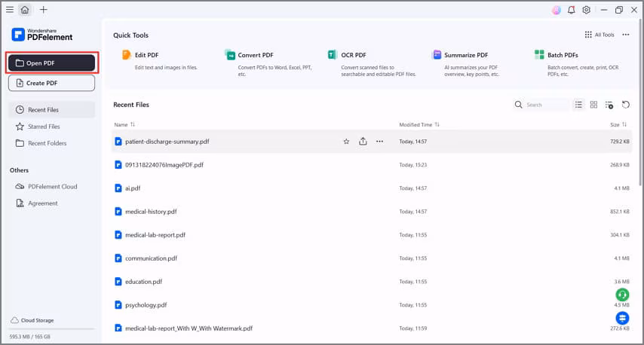Refresh the recent files list
The height and width of the screenshot is (345, 644).
[x=625, y=105]
